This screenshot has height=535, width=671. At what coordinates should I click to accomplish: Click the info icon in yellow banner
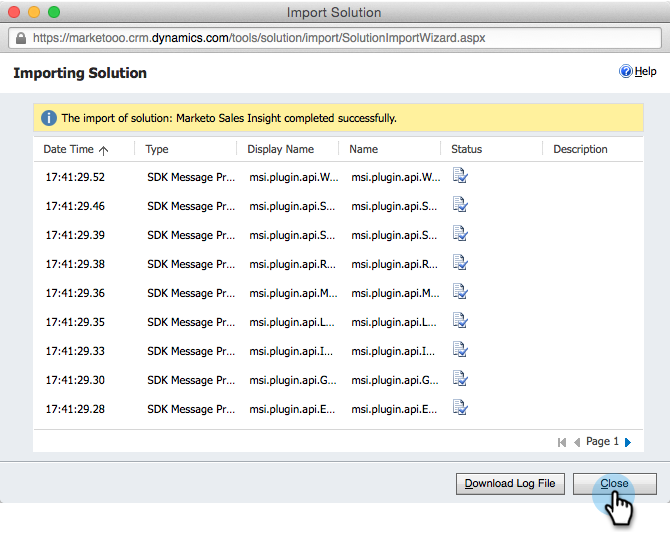pos(49,118)
